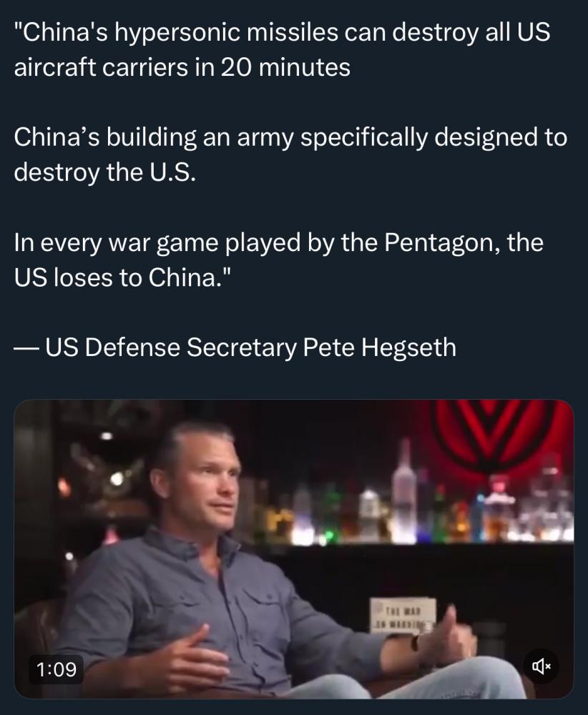This screenshot has width=588, height=715.
Task: Play the embedded interview video
Action: [x=294, y=549]
